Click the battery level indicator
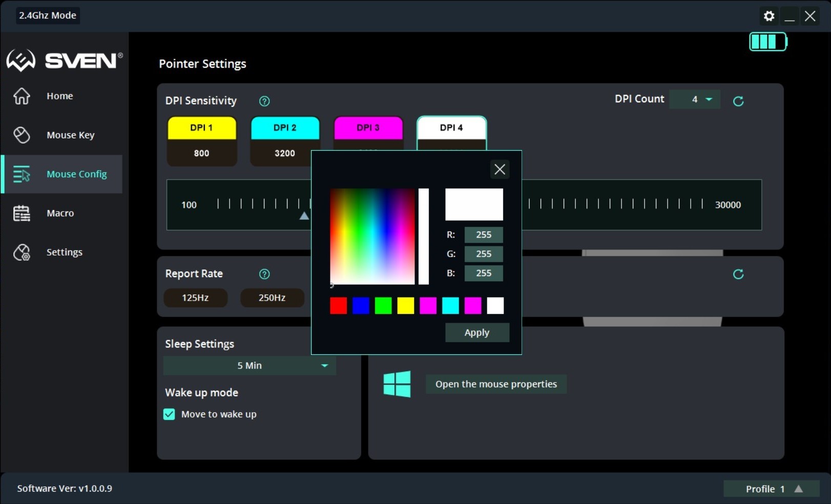The image size is (831, 504). [768, 41]
